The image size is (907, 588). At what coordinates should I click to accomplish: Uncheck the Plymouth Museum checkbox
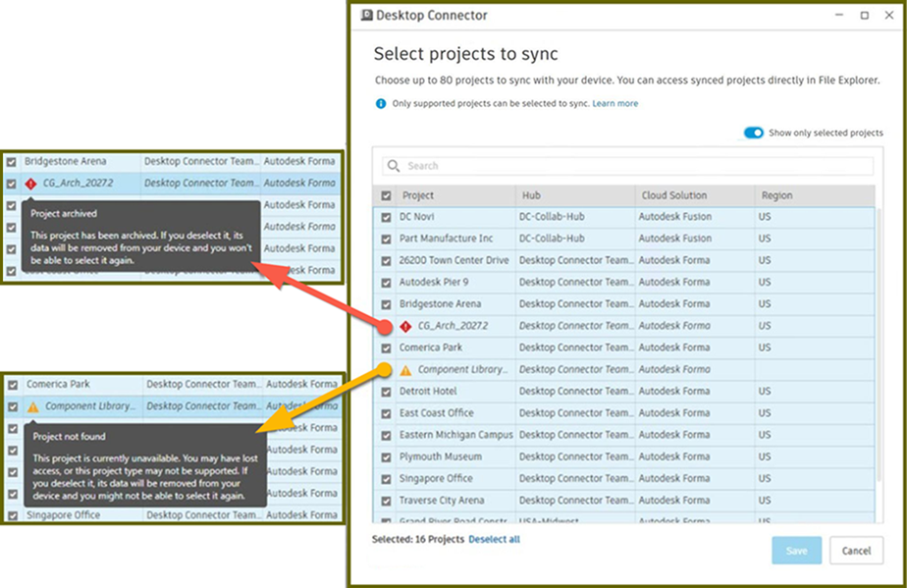pyautogui.click(x=386, y=457)
